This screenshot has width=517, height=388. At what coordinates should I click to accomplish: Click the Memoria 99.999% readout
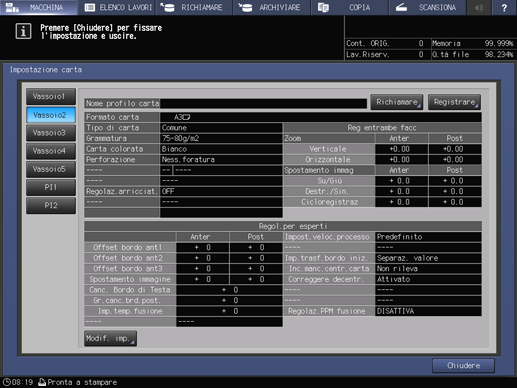point(473,43)
